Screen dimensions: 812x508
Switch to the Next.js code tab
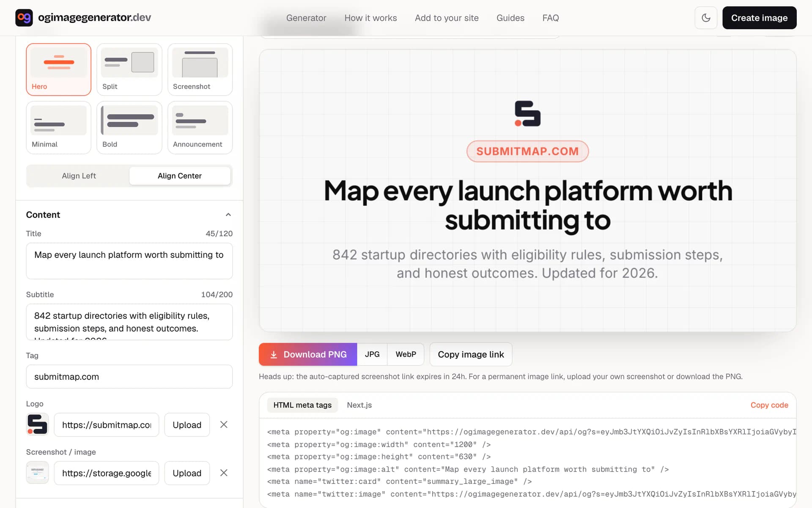[x=359, y=405]
